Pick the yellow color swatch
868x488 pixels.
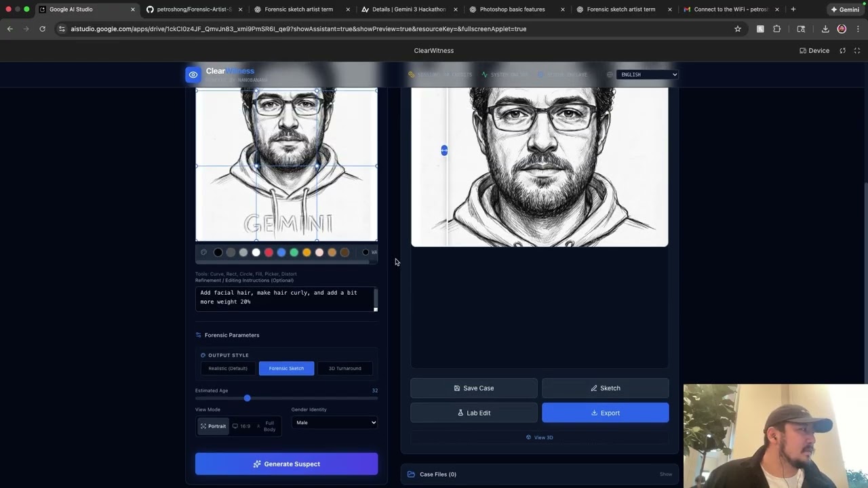point(307,252)
